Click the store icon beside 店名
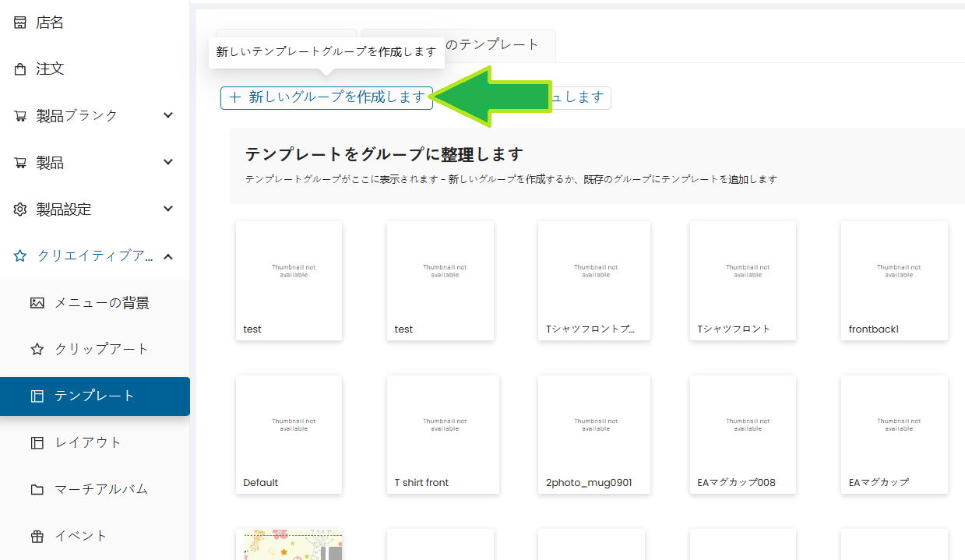The height and width of the screenshot is (560, 965). [x=20, y=23]
